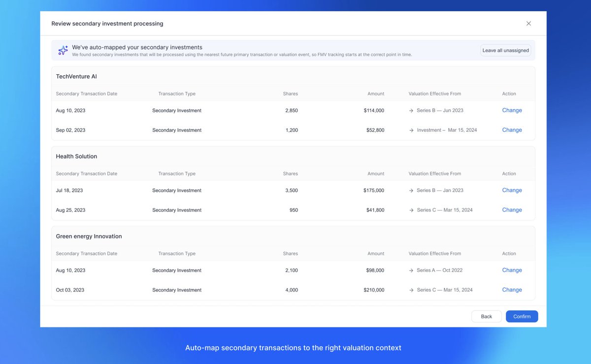The image size is (591, 364).
Task: Click the Aug 25, 2023 date cell
Action: [x=70, y=210]
